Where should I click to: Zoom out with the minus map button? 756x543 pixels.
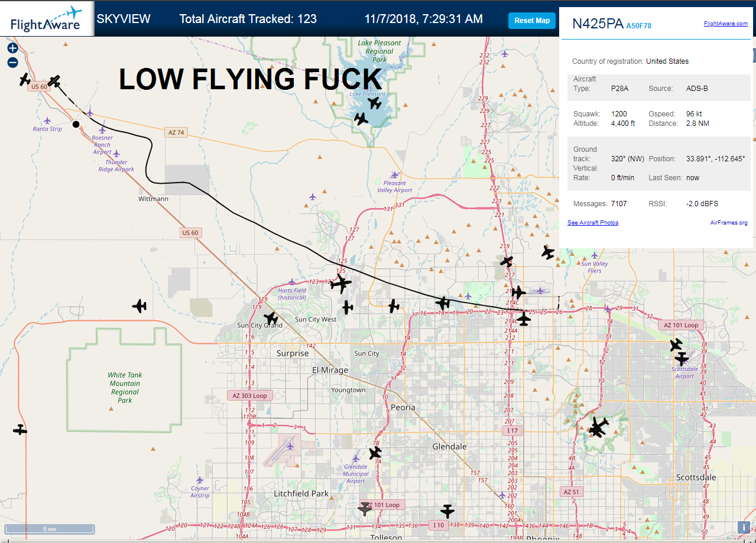12,62
